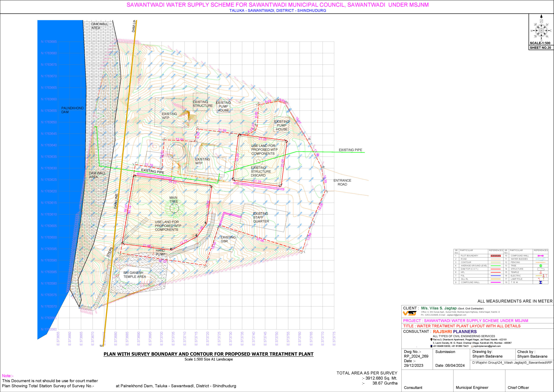554x392 pixels.
Task: Click the north compass rose symbol
Action: pyautogui.click(x=541, y=31)
